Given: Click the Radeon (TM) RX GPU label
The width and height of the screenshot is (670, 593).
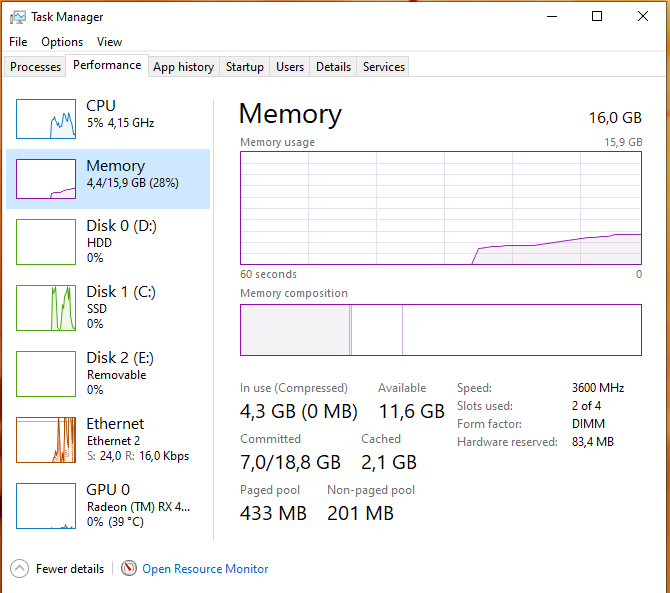Looking at the screenshot, I should pos(138,507).
